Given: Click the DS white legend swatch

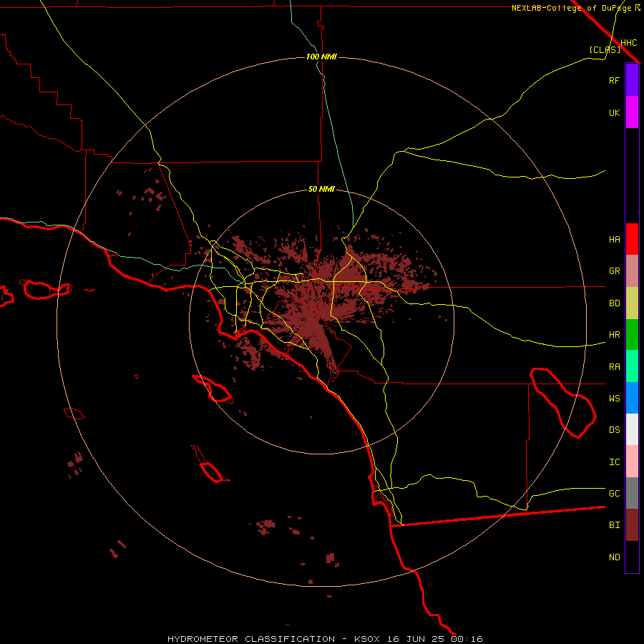Looking at the screenshot, I should pyautogui.click(x=632, y=429).
